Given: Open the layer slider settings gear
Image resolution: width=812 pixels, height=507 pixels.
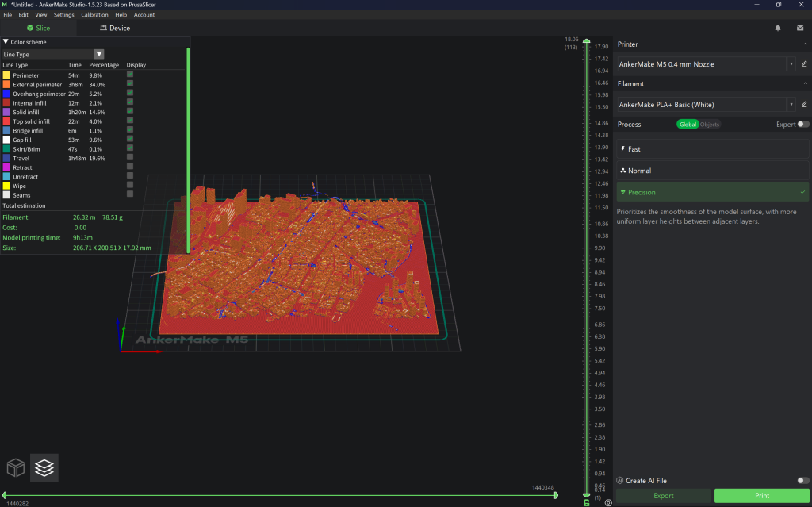Looking at the screenshot, I should (x=608, y=502).
